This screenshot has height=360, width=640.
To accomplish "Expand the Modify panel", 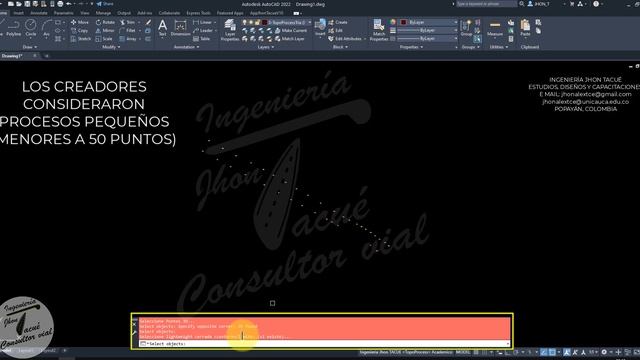I will [x=111, y=47].
